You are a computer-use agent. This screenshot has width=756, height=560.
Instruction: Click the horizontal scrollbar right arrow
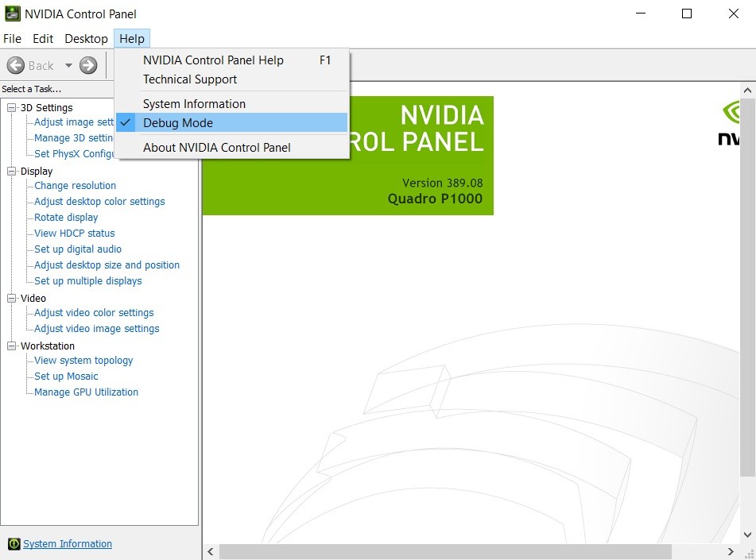[x=731, y=551]
